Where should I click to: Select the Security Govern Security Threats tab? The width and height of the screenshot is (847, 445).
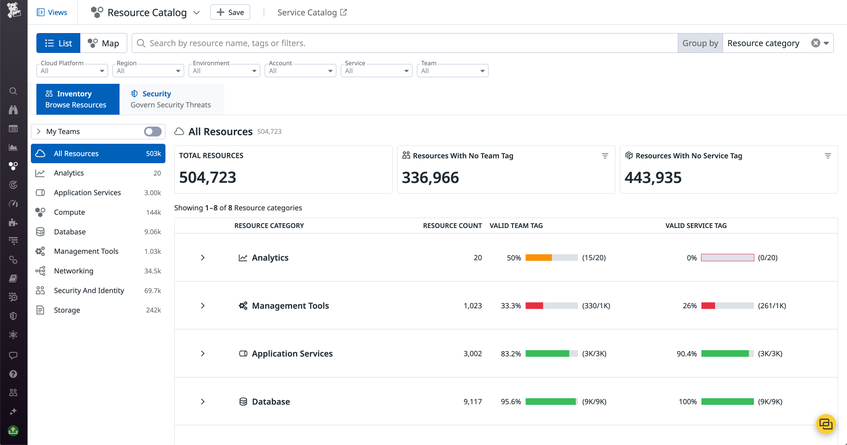pyautogui.click(x=171, y=99)
